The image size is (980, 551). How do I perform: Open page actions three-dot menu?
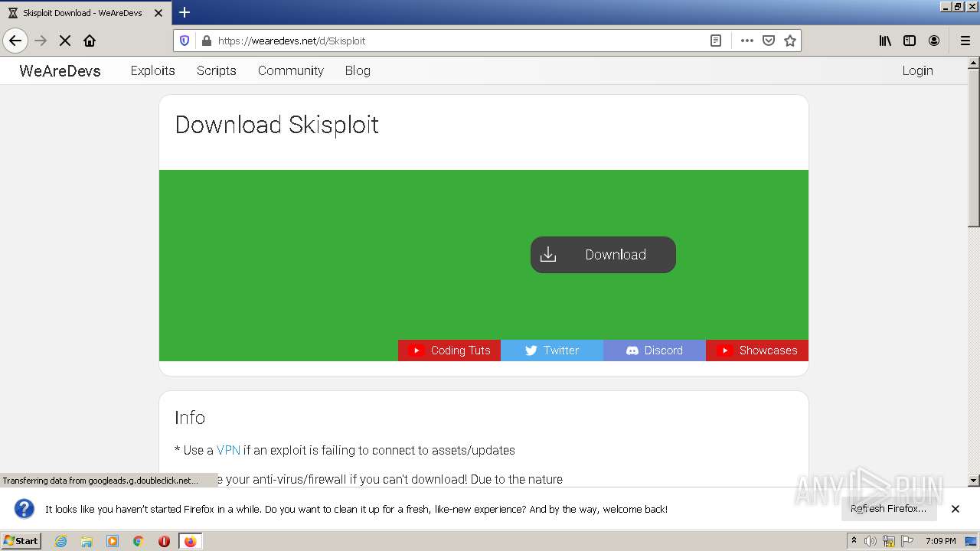pyautogui.click(x=747, y=41)
